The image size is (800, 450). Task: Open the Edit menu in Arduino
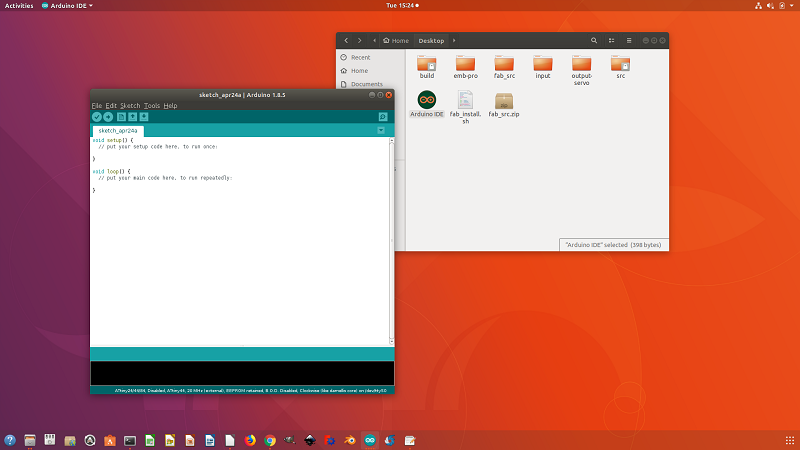coord(111,106)
